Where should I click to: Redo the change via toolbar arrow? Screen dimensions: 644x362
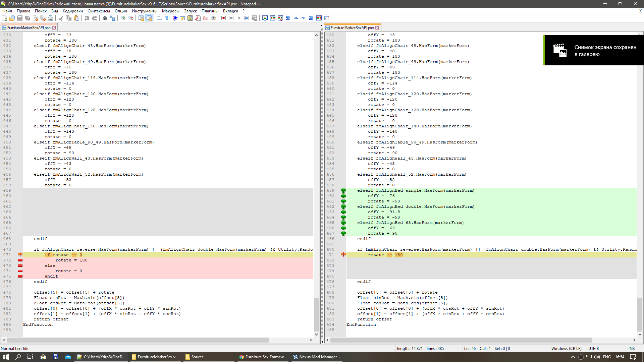coord(95,18)
